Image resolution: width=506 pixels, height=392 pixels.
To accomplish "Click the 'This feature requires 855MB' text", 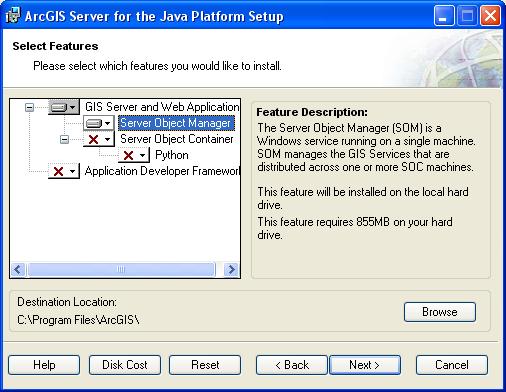I will 355,228.
